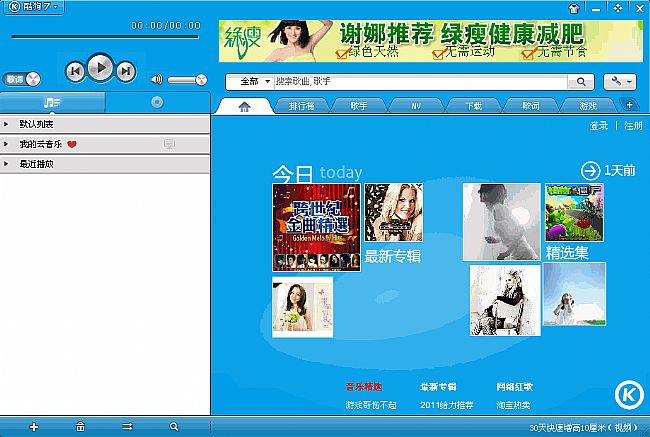Open the 全部 search category dropdown
The image size is (650, 437).
[254, 82]
